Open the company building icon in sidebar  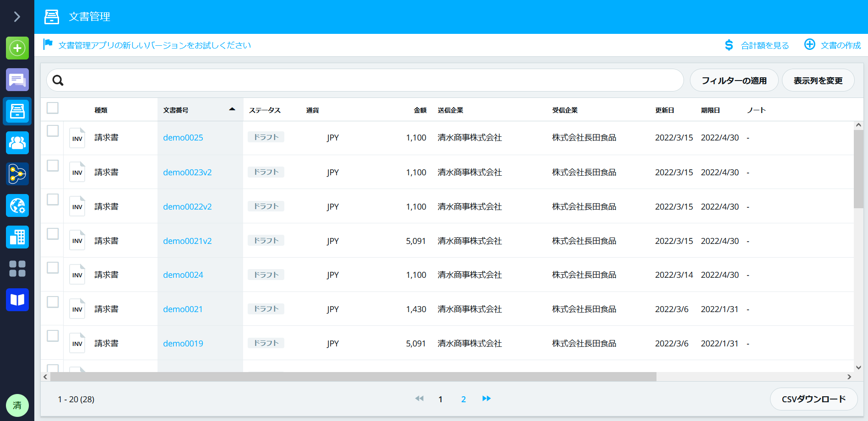17,237
